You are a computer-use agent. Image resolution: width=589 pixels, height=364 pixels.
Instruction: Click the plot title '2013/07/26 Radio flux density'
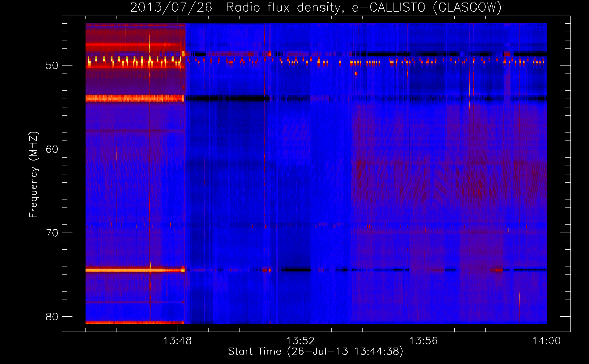coord(316,7)
